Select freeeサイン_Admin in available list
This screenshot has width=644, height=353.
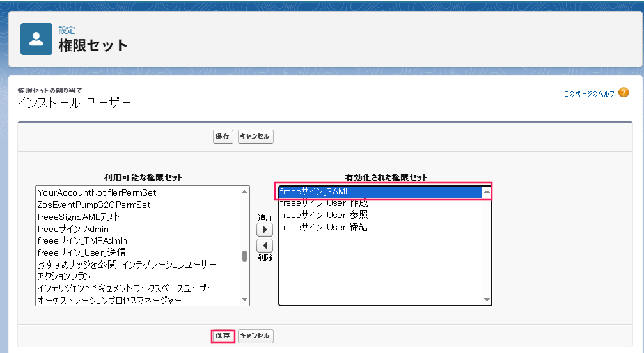coord(138,229)
